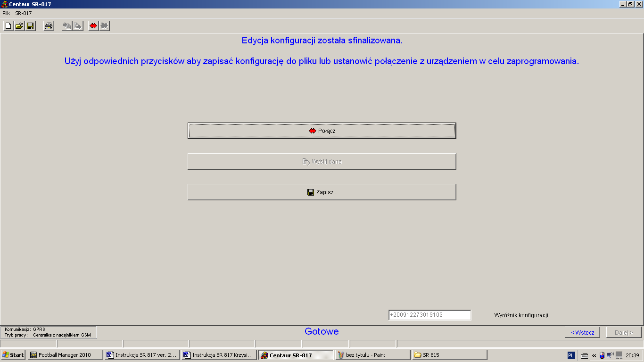Click Tryb pracy: Centralka z nadajnikiem GSM text
This screenshot has height=362, width=644.
click(48, 335)
